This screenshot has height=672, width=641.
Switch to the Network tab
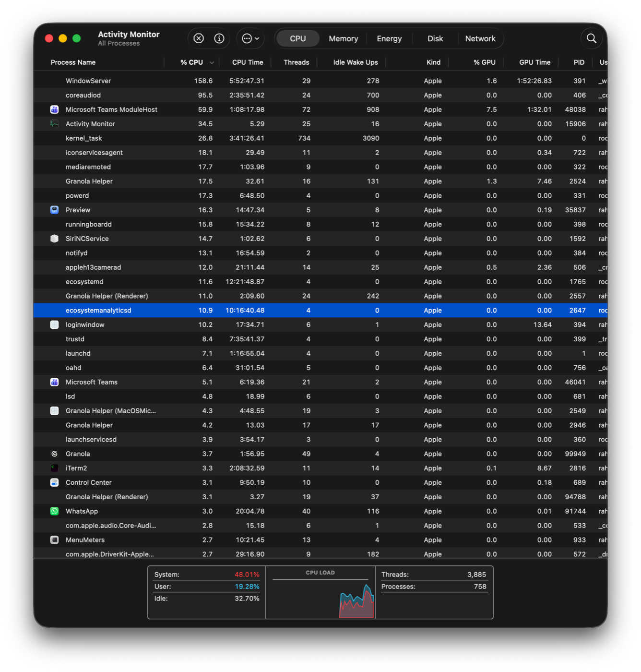click(x=480, y=38)
